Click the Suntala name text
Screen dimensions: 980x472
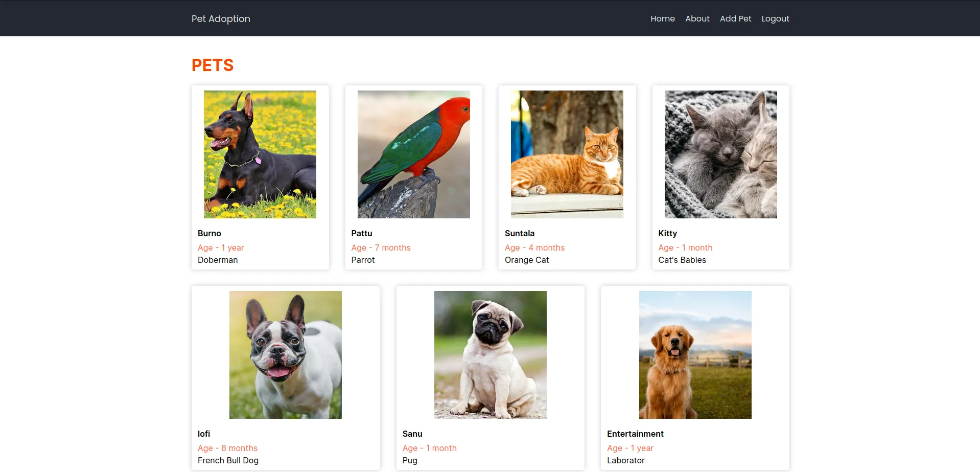(x=520, y=233)
